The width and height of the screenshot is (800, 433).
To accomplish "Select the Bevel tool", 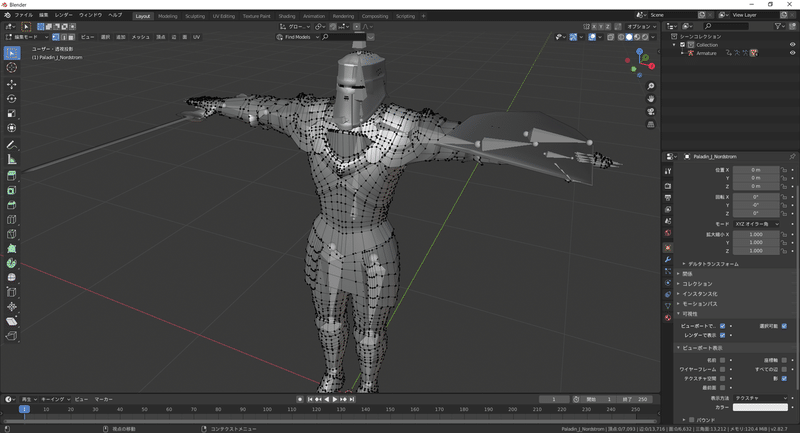I will 12,205.
